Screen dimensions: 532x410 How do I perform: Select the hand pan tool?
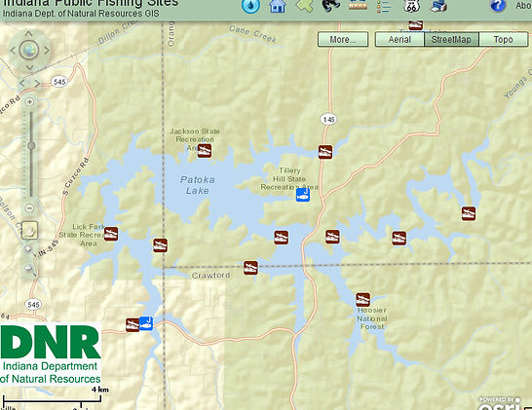coord(30,231)
